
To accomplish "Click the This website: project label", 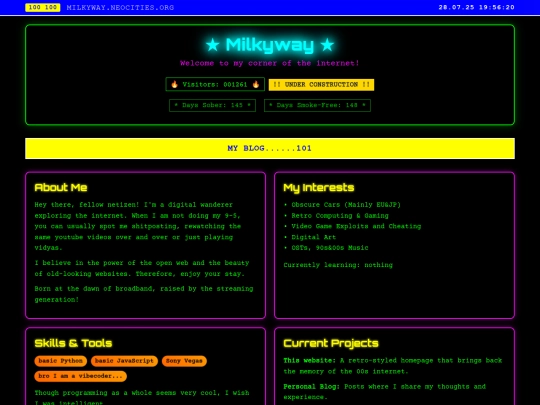I will [309, 361].
